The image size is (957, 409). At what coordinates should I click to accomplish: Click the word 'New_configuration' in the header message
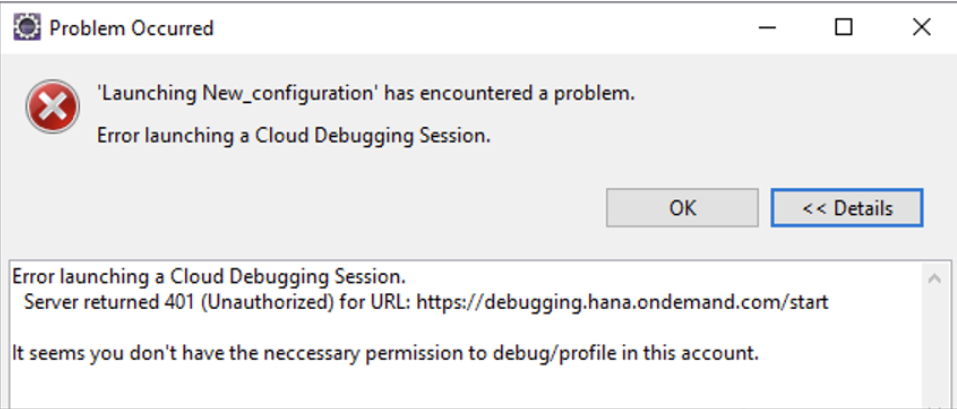(x=287, y=94)
